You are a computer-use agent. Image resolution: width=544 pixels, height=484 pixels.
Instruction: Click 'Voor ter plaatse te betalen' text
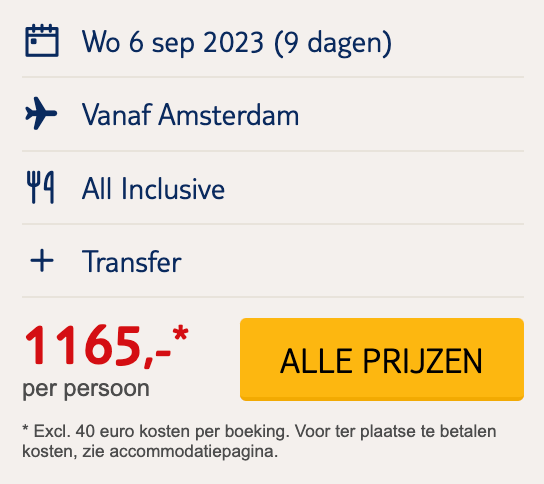(396, 431)
